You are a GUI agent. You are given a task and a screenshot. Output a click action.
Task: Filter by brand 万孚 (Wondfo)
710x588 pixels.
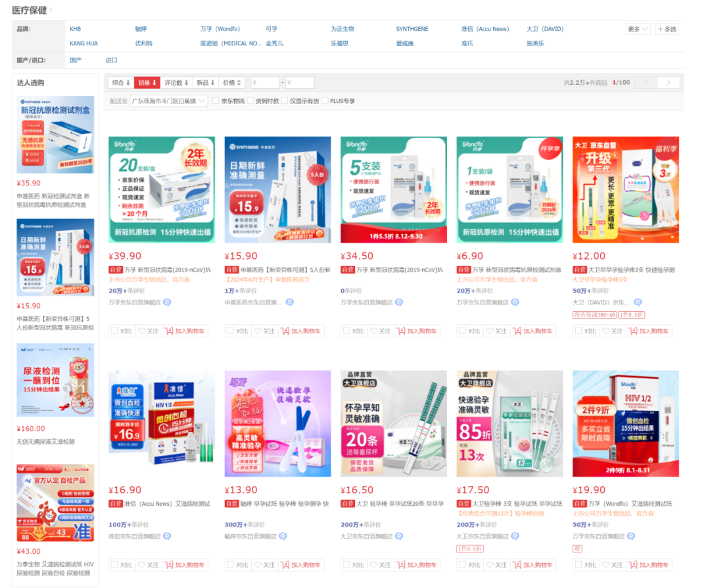[x=220, y=29]
